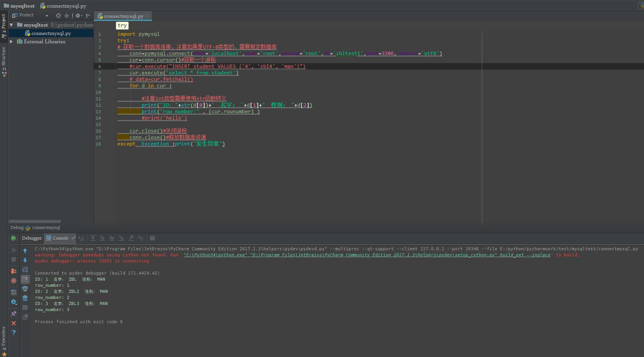Click the 'import pymysql' code line
The width and height of the screenshot is (644, 357).
point(138,34)
